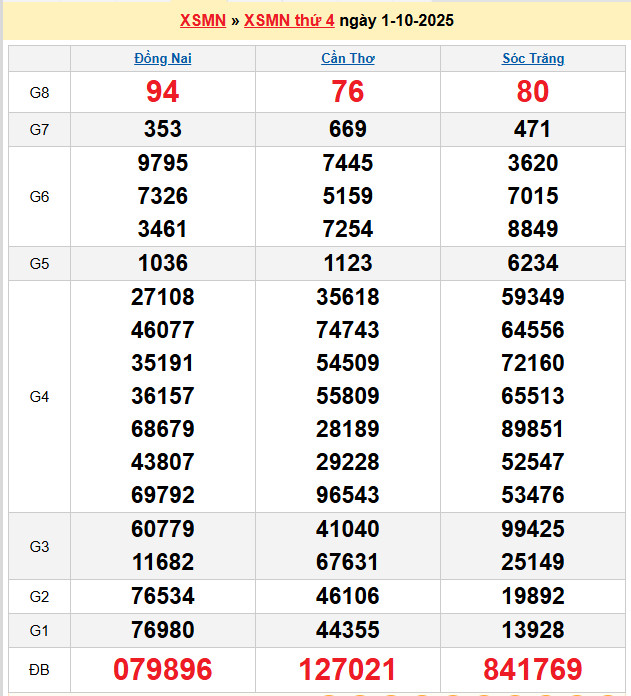631x696 pixels.
Task: Click the ĐB row label
Action: coord(40,669)
